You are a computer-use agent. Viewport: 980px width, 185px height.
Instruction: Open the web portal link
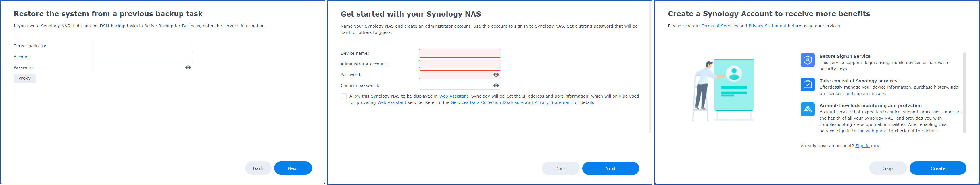pos(877,131)
